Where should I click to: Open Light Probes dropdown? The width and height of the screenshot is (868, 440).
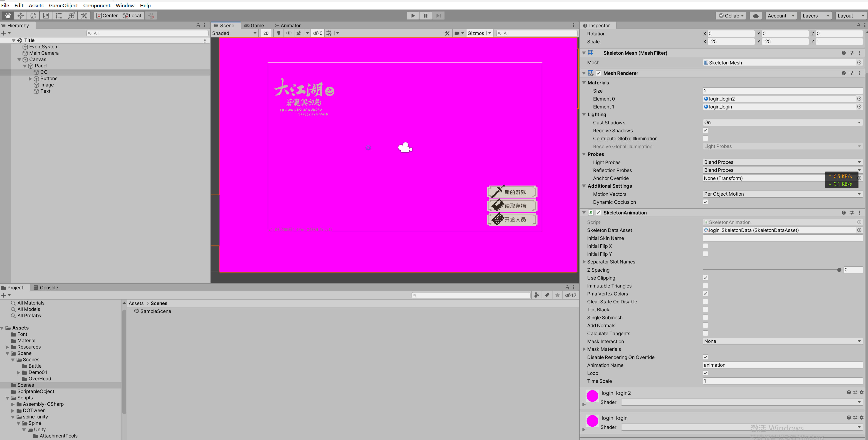click(782, 162)
